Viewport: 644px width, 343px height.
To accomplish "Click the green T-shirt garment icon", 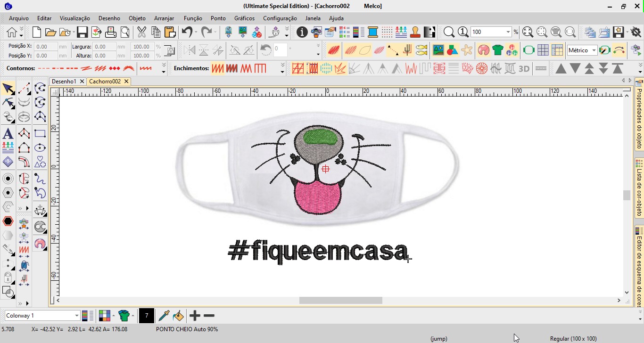I will pyautogui.click(x=497, y=50).
